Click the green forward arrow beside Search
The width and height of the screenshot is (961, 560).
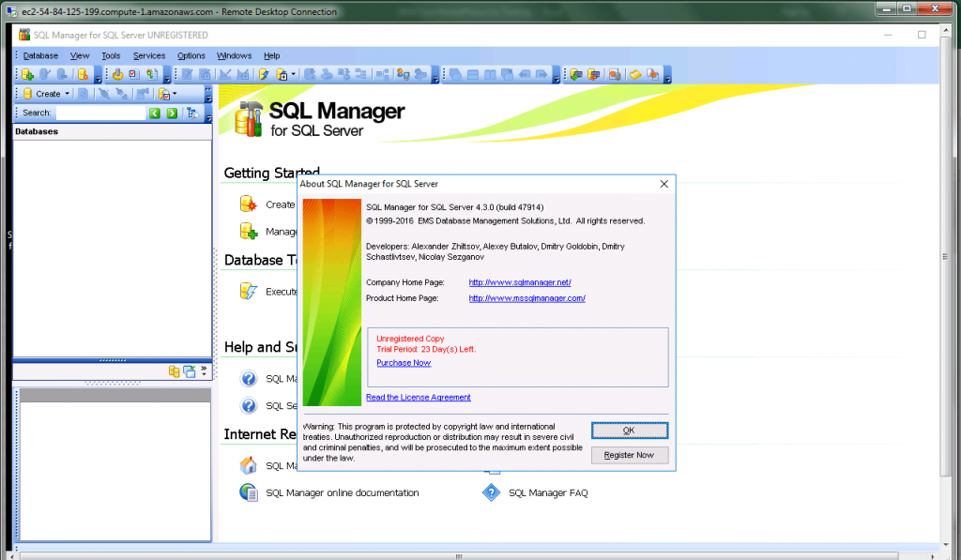pyautogui.click(x=171, y=113)
